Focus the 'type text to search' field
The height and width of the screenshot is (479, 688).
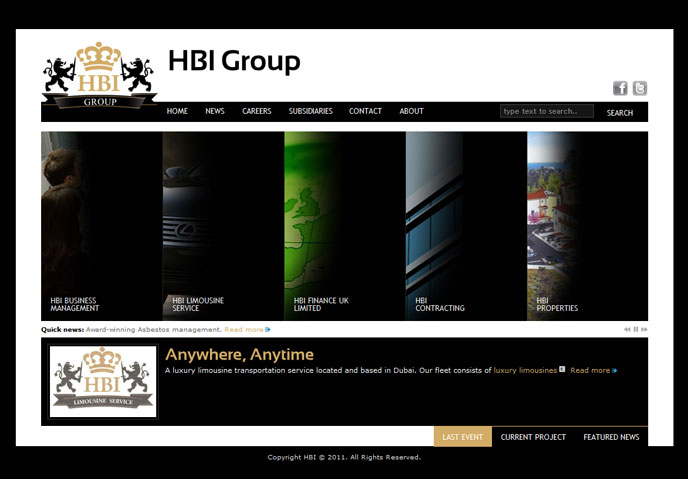[x=547, y=111]
